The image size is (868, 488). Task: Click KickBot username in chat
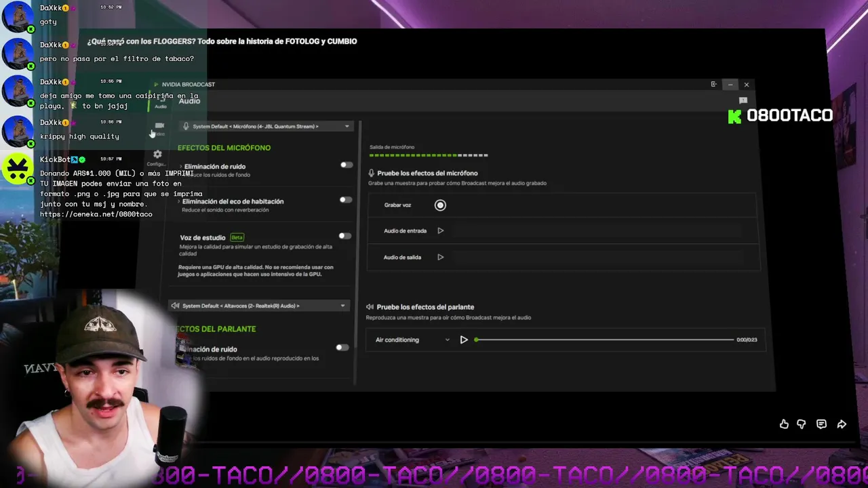[x=56, y=159]
